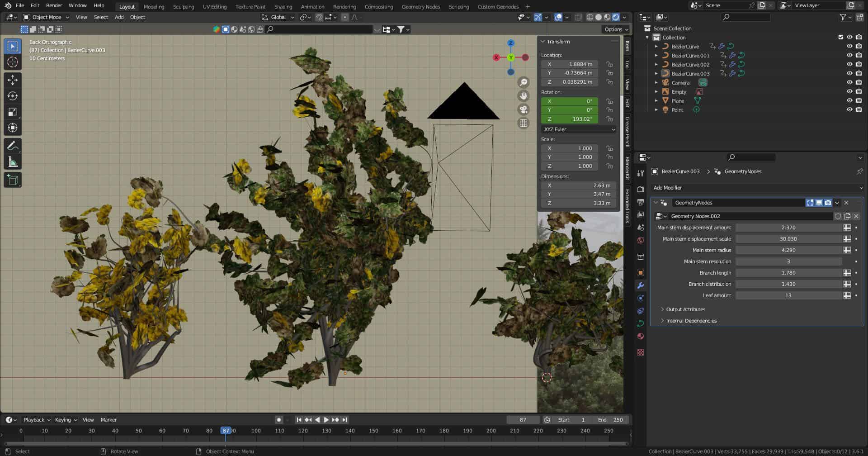Disable render visibility for the Plane object
Screen dimensions: 868x456
[x=858, y=100]
